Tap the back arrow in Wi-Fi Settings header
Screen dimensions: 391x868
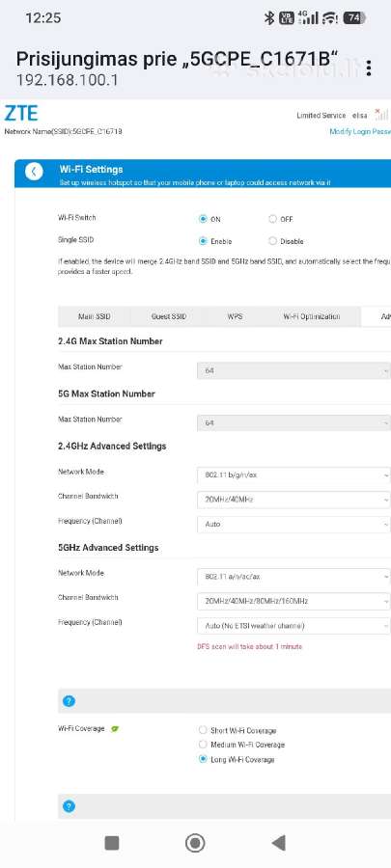coord(34,172)
